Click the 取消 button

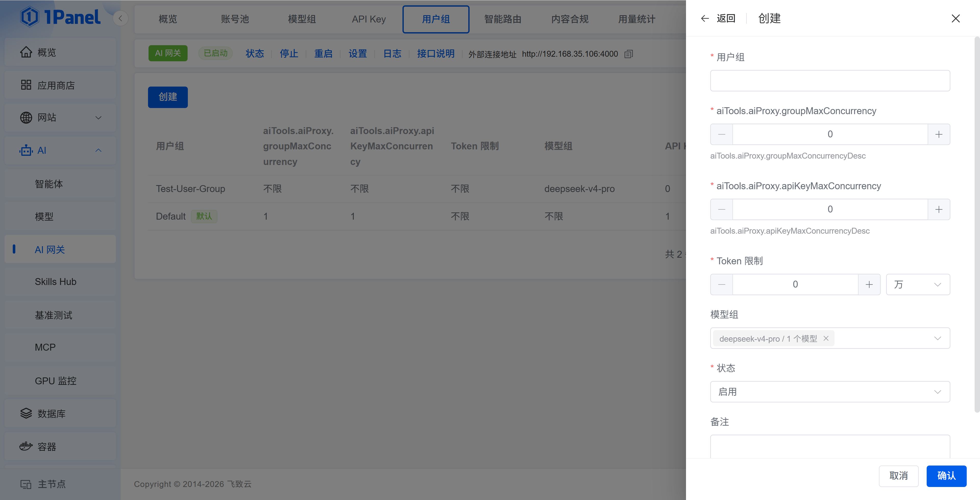click(898, 476)
